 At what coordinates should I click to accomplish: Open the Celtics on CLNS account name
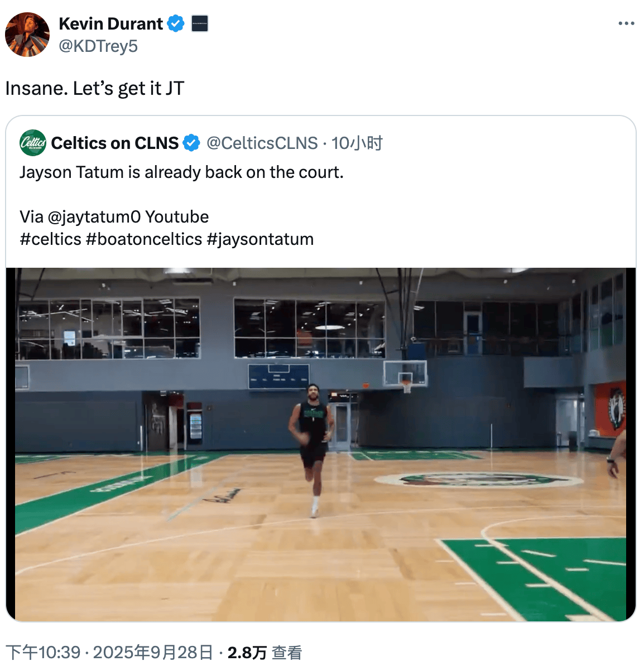tap(114, 143)
